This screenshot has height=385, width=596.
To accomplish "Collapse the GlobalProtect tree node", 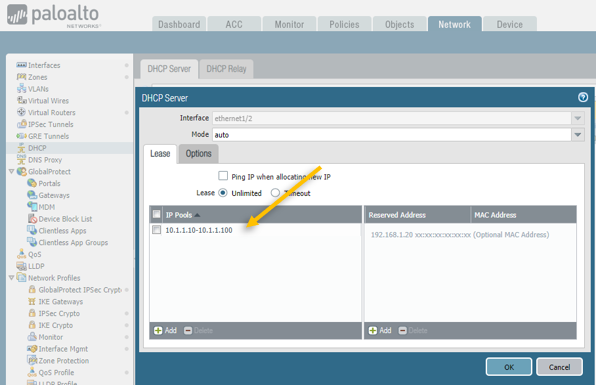I will (x=11, y=171).
